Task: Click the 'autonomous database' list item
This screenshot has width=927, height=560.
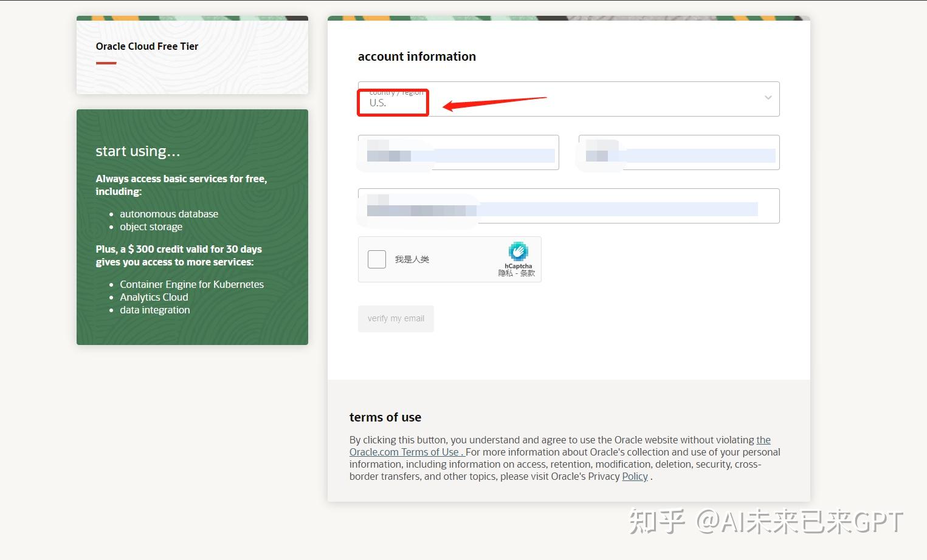Action: click(x=169, y=214)
